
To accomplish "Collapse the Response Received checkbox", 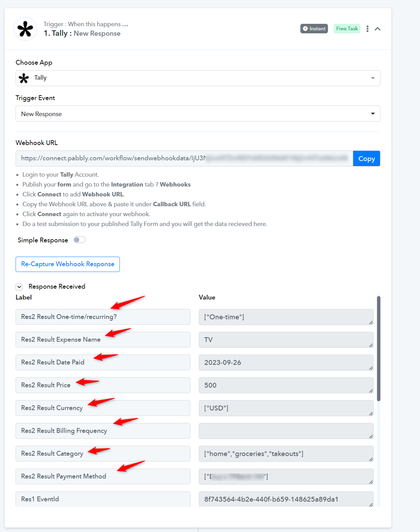I will coord(19,287).
